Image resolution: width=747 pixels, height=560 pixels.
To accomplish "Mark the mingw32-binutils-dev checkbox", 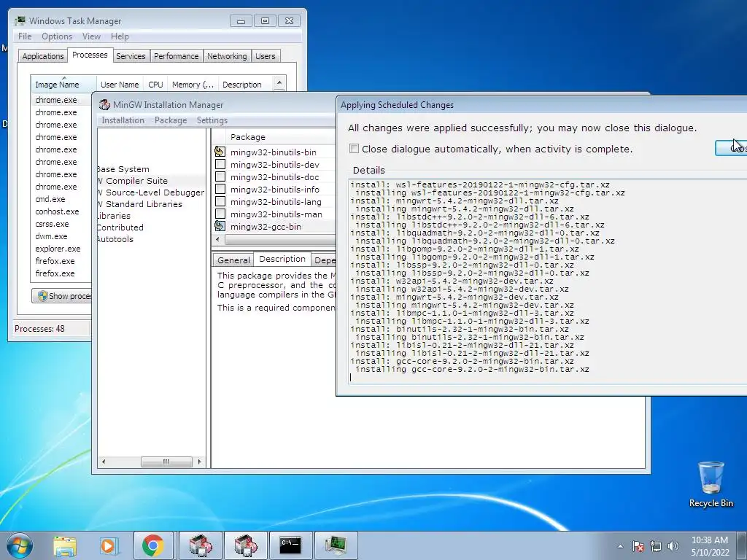I will tap(220, 164).
